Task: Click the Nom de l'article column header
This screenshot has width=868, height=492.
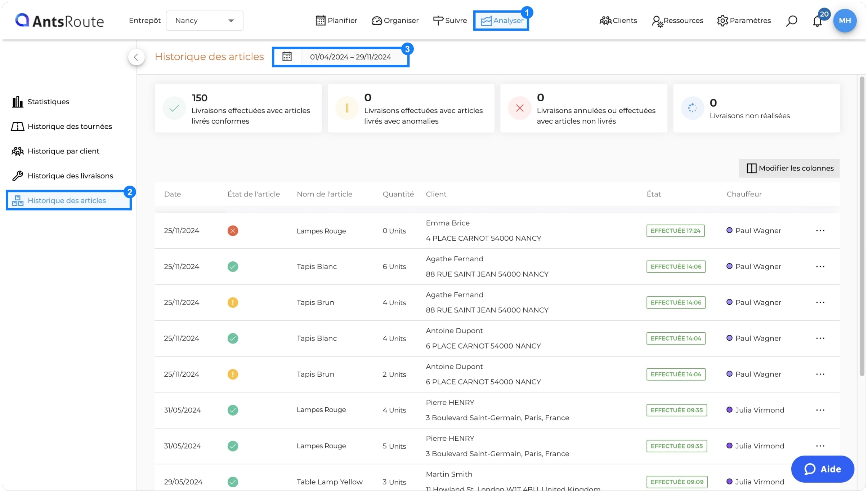Action: [325, 194]
